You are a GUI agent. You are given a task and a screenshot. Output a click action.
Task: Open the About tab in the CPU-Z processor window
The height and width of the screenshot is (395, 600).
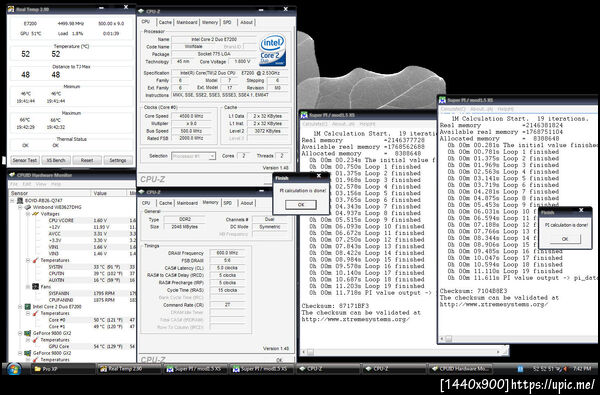click(x=246, y=23)
